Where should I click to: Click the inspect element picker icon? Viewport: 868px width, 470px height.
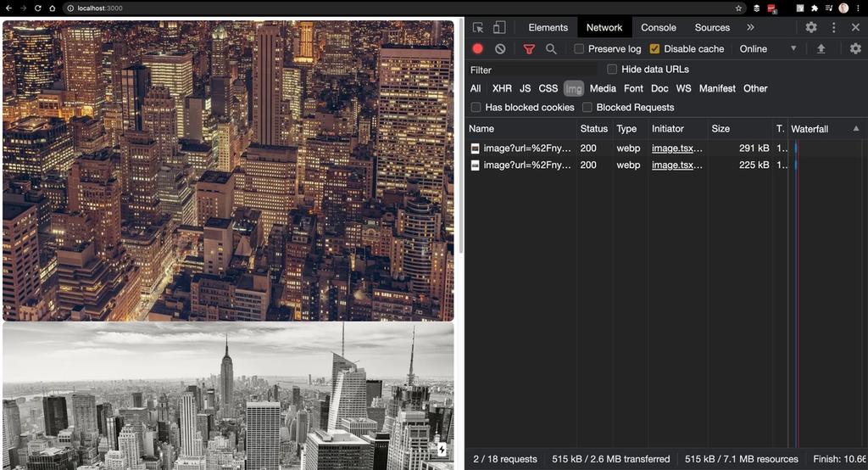tap(478, 27)
